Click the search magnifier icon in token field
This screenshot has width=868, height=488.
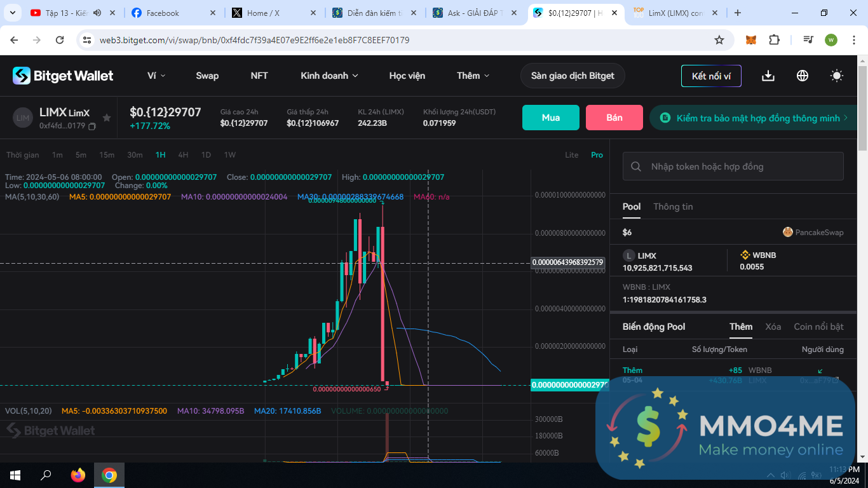(x=636, y=166)
